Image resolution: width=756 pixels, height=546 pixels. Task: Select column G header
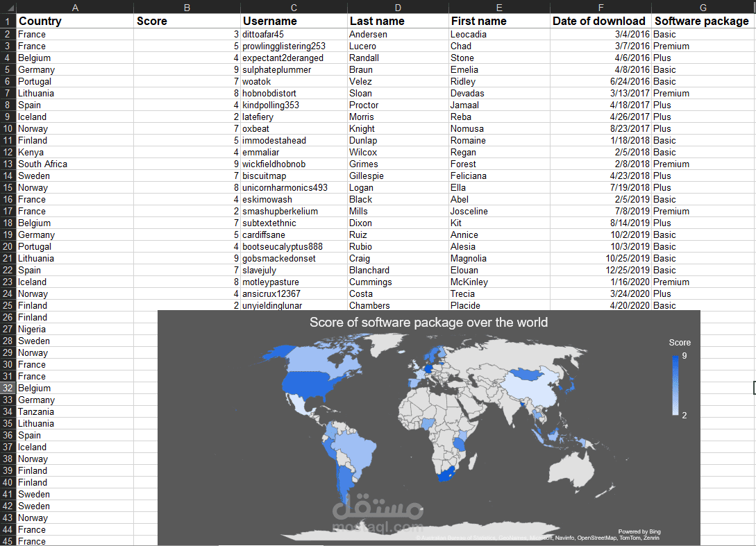coord(703,7)
